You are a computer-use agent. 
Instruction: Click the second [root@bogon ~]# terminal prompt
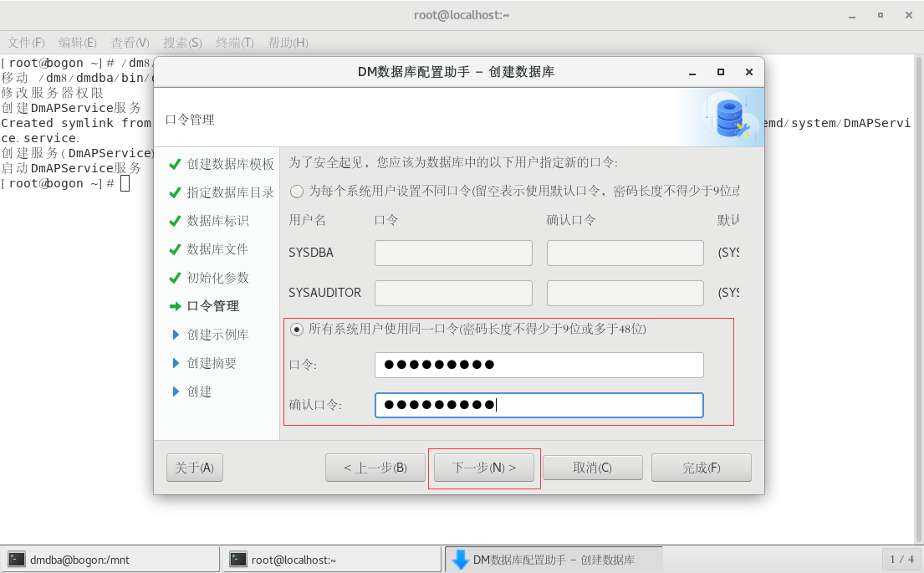pyautogui.click(x=57, y=183)
